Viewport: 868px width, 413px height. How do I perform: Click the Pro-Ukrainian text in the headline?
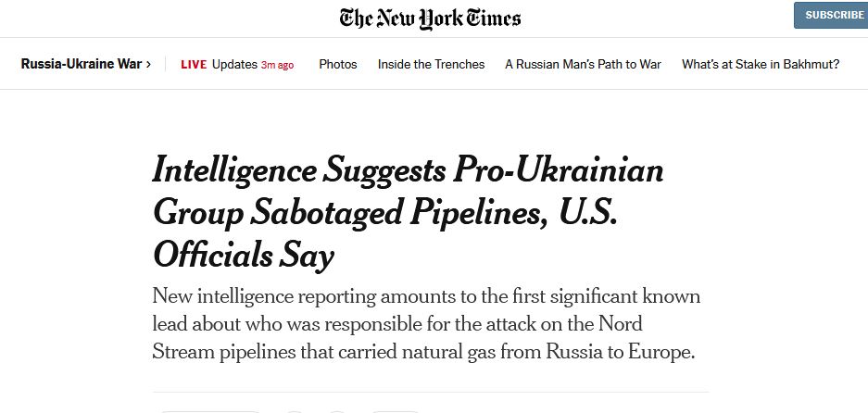coord(558,169)
